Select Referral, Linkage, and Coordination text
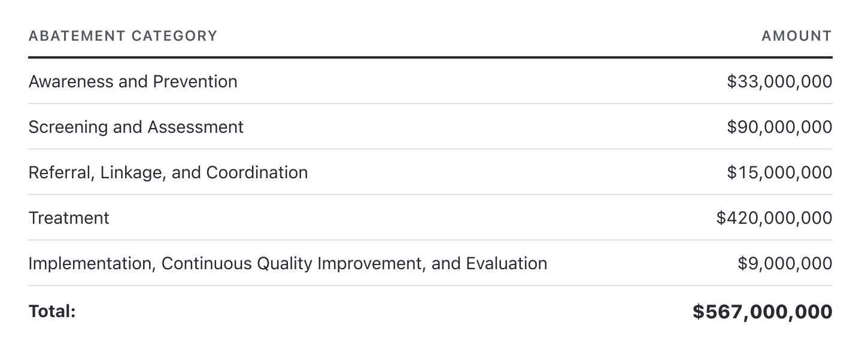The height and width of the screenshot is (353, 868). pyautogui.click(x=168, y=172)
